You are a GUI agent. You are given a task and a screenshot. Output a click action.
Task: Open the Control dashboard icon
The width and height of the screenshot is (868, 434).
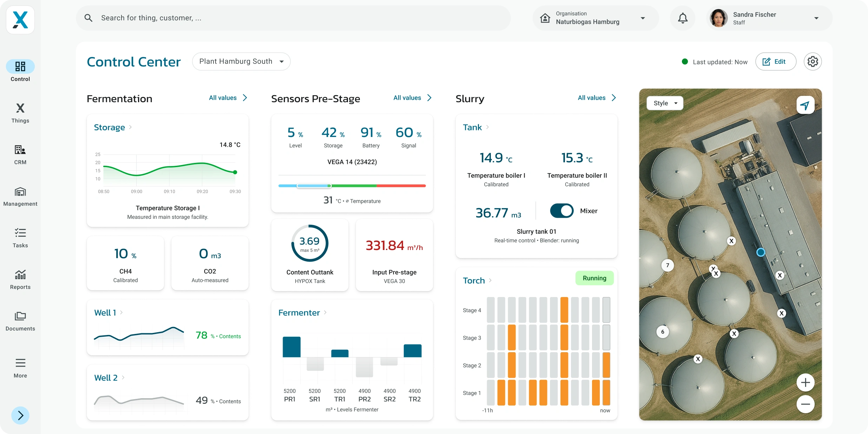pos(20,66)
